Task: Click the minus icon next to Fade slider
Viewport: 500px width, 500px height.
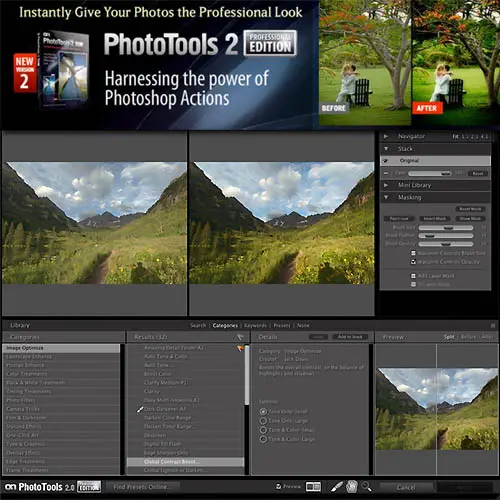Action: coord(386,173)
